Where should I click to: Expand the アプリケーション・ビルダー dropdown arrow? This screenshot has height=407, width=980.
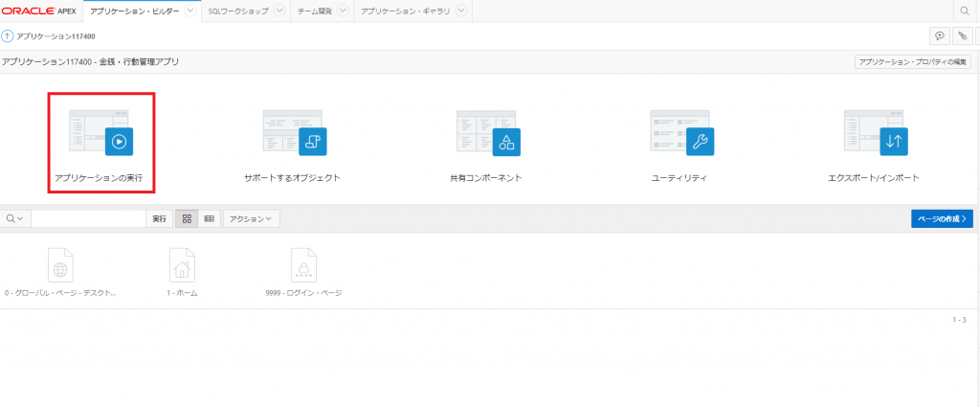pyautogui.click(x=190, y=11)
